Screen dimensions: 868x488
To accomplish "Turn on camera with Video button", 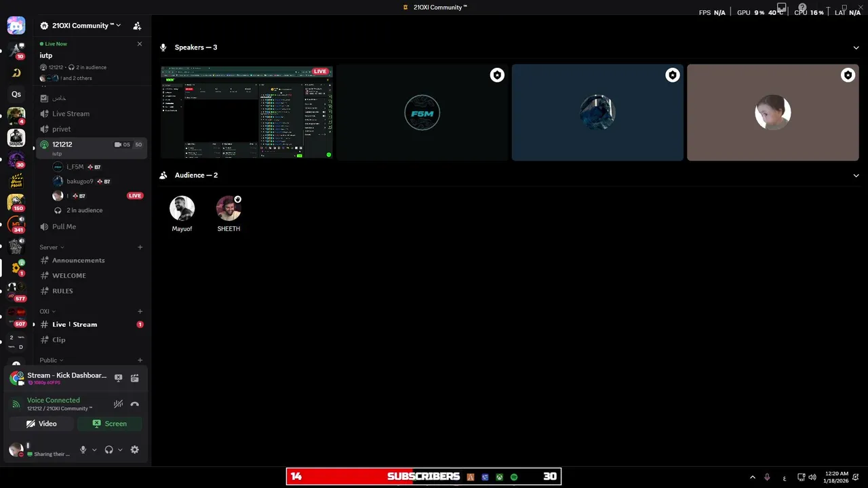I will (41, 424).
